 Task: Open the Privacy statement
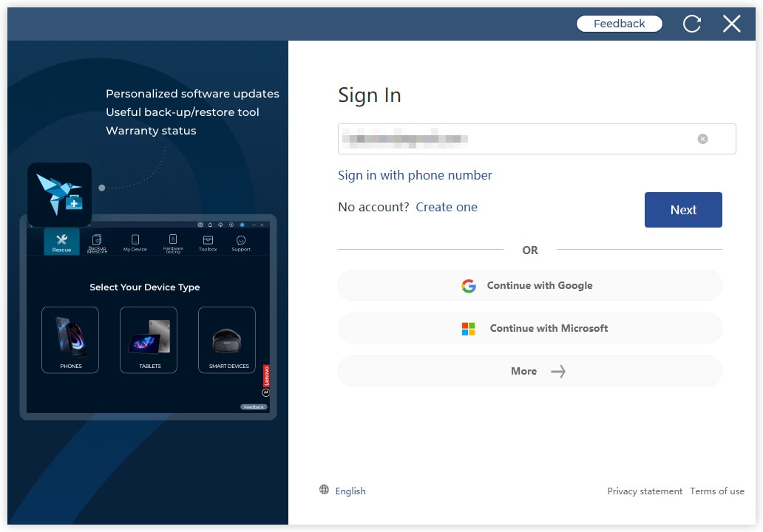pos(645,491)
